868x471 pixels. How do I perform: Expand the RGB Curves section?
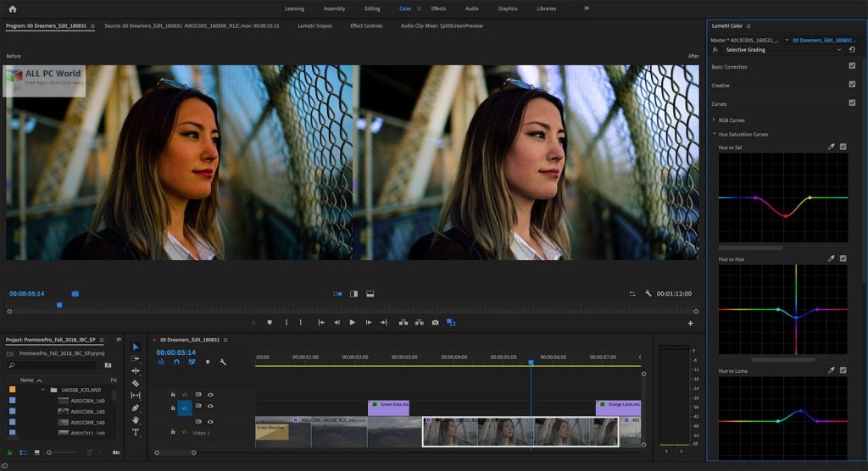[x=714, y=120]
